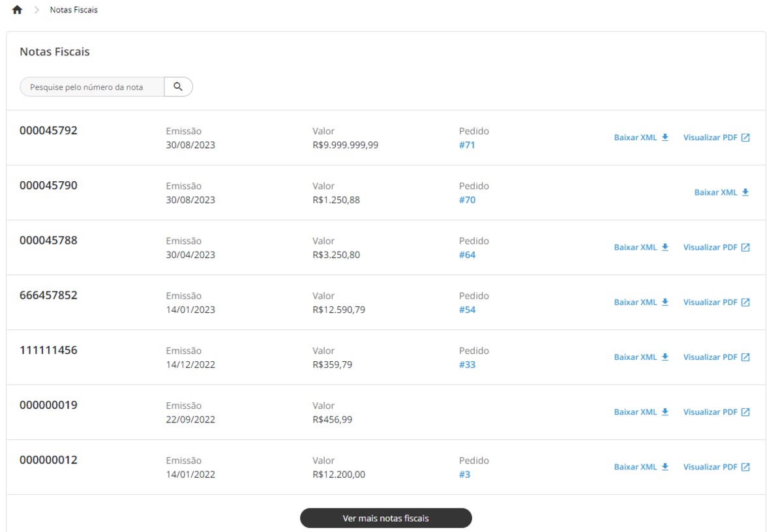Viewport: 767px width, 532px height.
Task: Click value R$359,79
Action: (x=332, y=364)
